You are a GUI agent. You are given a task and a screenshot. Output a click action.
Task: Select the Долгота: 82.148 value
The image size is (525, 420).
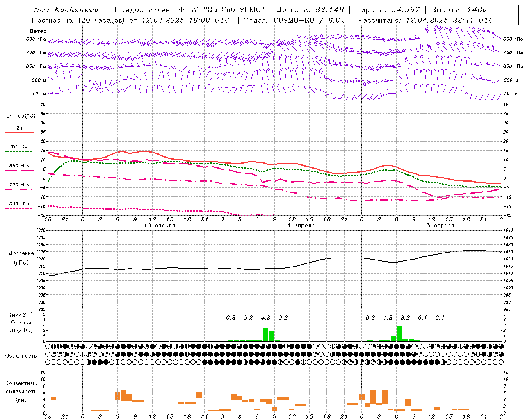tap(310, 10)
